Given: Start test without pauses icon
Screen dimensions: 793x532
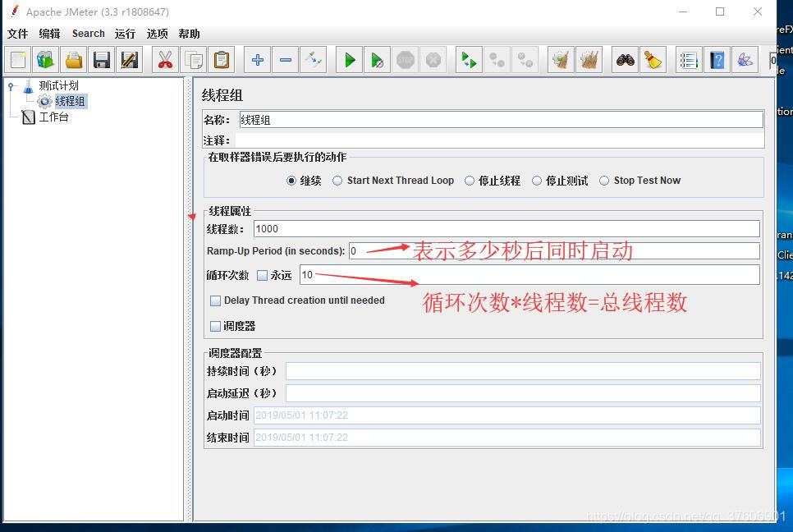Looking at the screenshot, I should pos(378,60).
